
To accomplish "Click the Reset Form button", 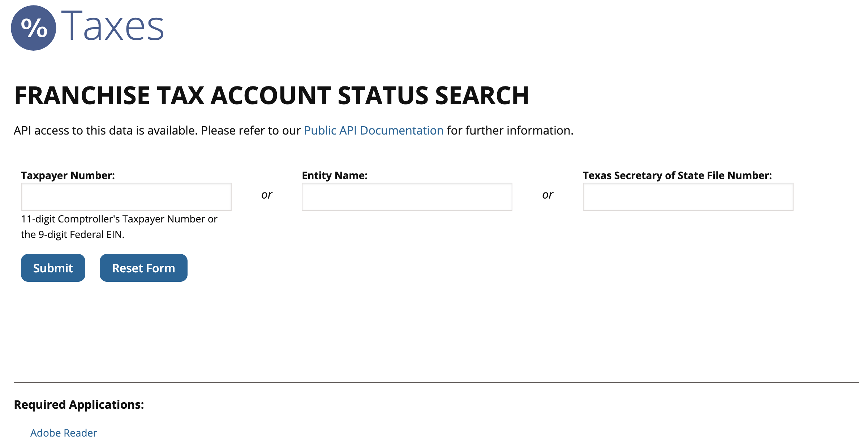I will click(x=143, y=268).
